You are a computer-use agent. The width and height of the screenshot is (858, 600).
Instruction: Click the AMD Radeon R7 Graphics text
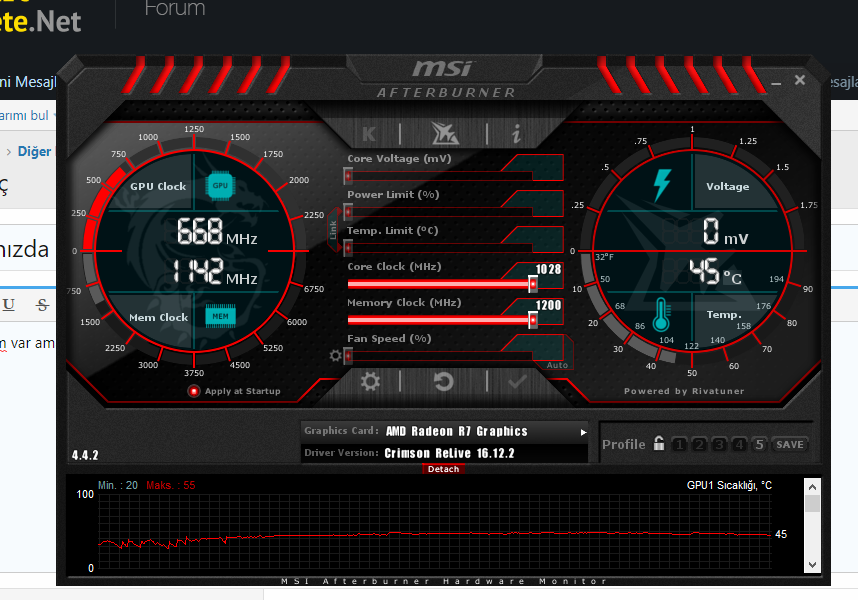[456, 432]
